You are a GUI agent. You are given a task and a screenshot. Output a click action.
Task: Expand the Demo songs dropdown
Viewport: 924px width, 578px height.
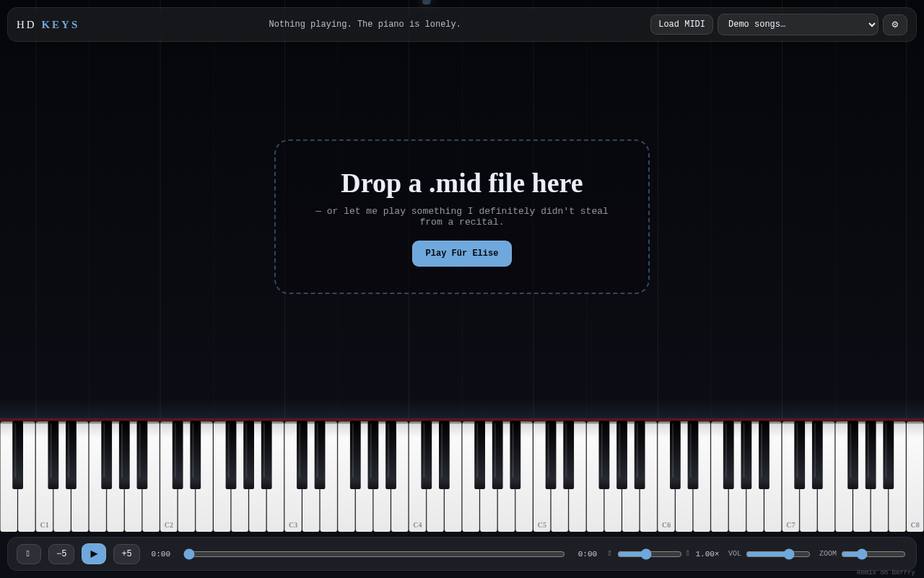point(798,25)
